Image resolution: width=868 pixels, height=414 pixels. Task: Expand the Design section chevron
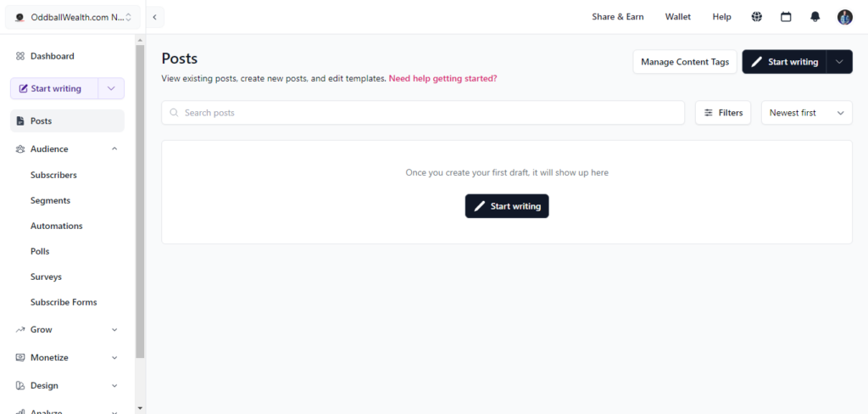coord(114,386)
